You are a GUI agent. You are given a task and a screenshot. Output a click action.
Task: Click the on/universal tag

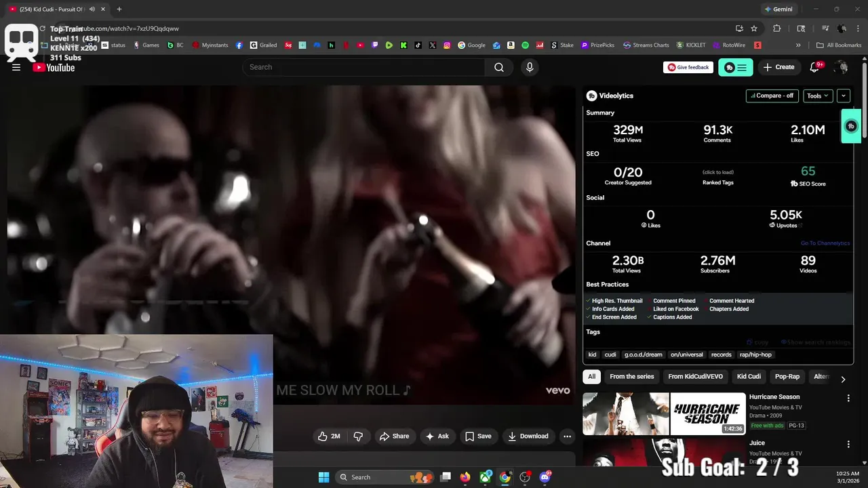click(687, 354)
